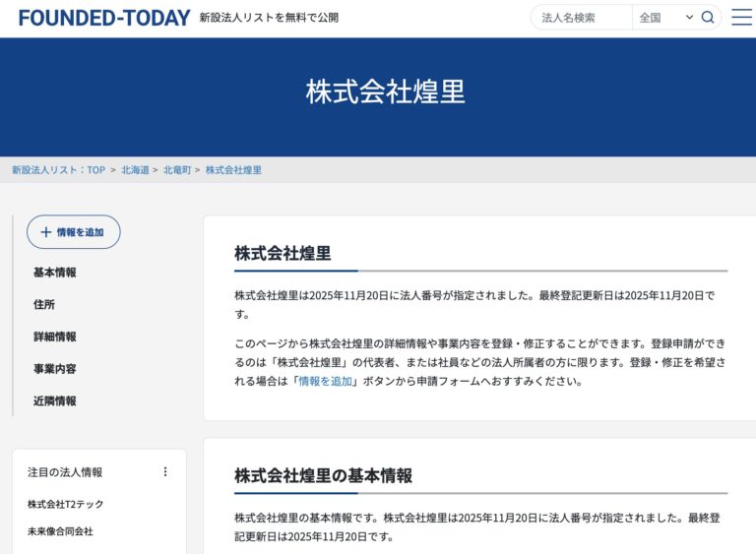Click the FOUNDED-TODAY site logo
Screen dimensions: 756x554
[104, 18]
